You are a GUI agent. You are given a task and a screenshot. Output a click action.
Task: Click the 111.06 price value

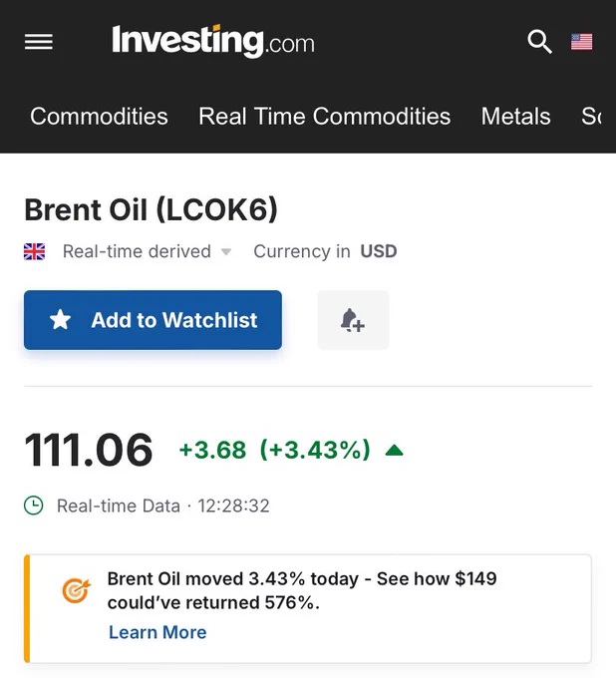tap(89, 450)
